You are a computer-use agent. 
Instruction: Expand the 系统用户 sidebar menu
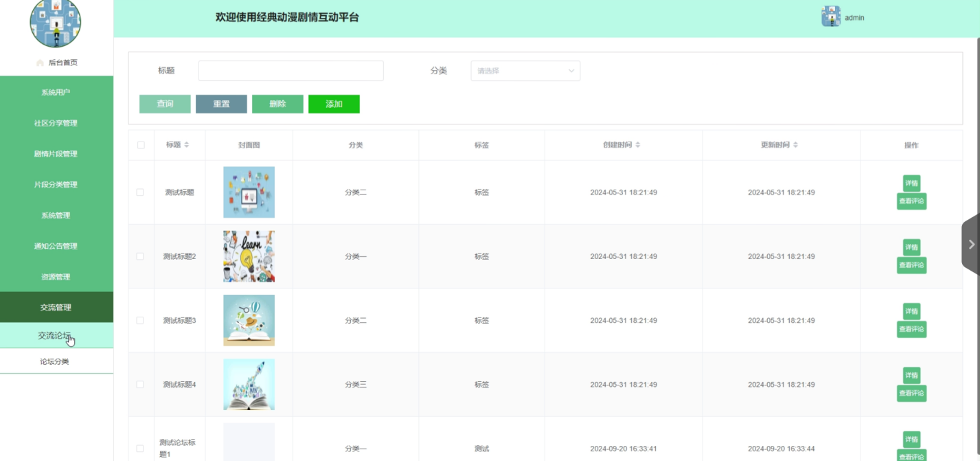56,92
